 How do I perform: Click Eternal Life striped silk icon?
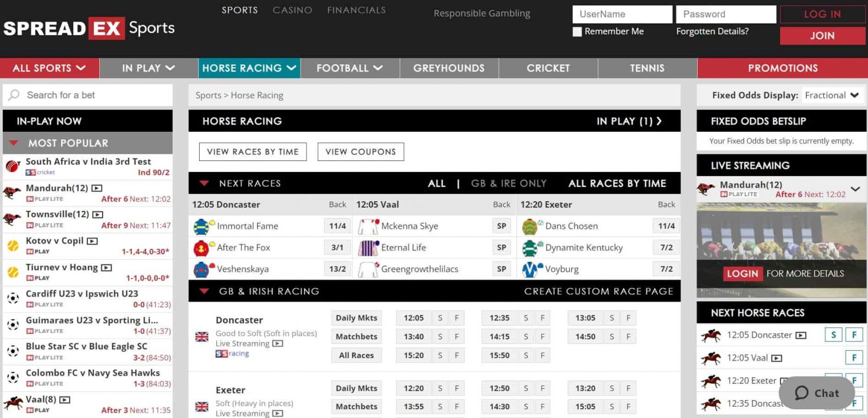[368, 248]
